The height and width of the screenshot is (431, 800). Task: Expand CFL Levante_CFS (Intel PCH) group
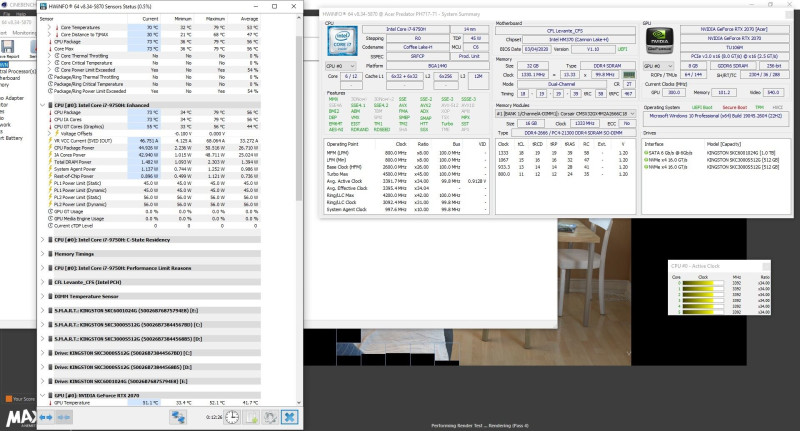[42, 282]
